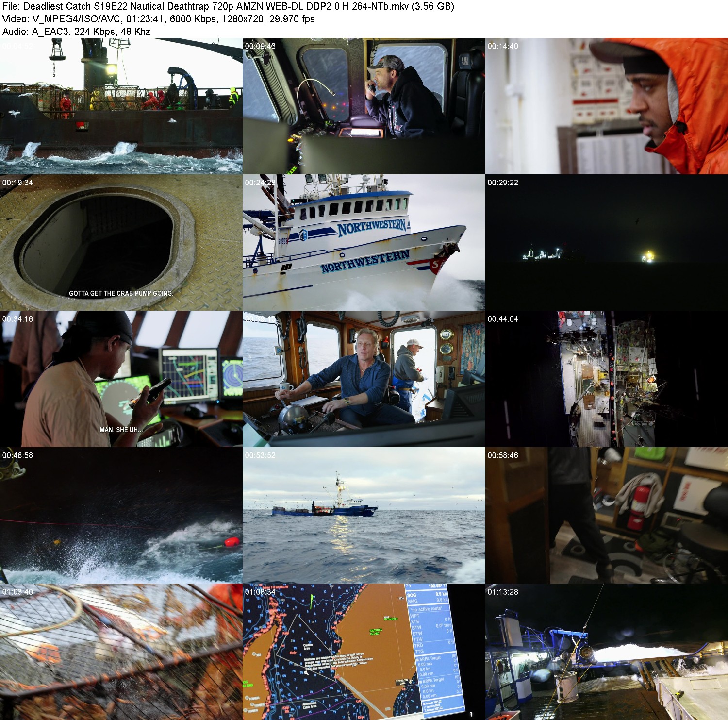Click the 00:44:04 timestamp label

pos(503,319)
